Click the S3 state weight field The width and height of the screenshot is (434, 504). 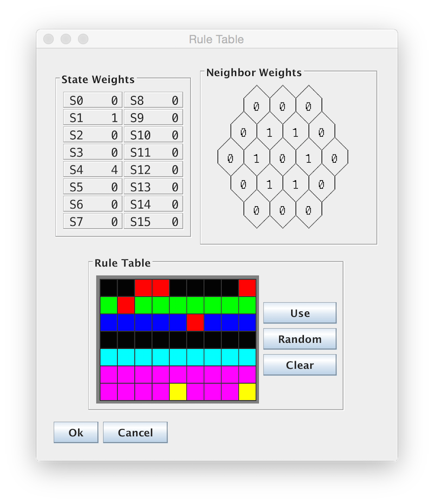(93, 152)
